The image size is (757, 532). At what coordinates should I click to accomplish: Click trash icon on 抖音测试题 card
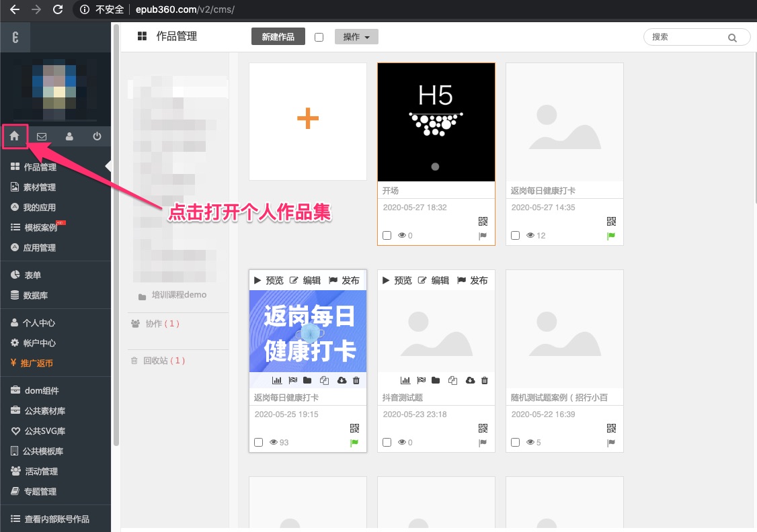485,381
